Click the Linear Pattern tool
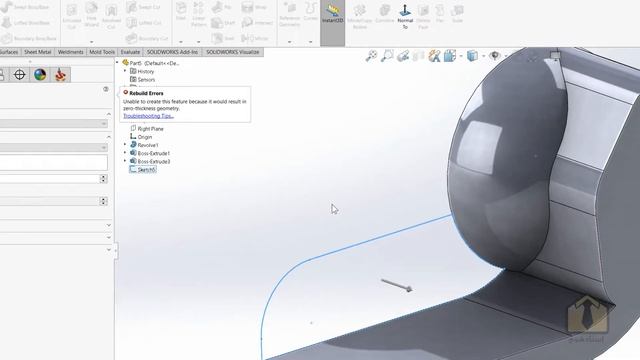Screen dimensions: 640x360 point(198,15)
